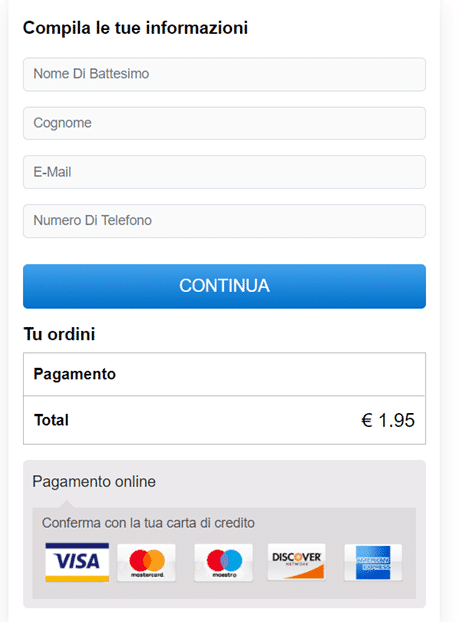
Task: Select the E-Mail text field
Action: coord(225,172)
